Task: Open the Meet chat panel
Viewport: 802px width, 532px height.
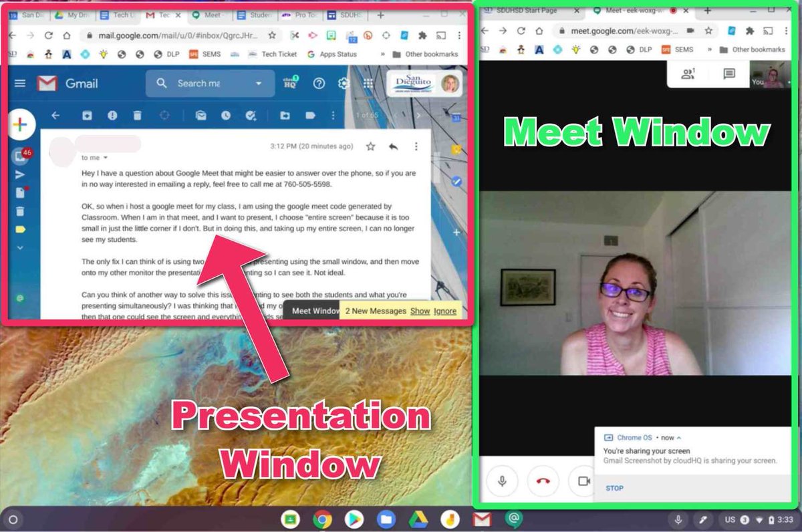Action: click(x=729, y=74)
